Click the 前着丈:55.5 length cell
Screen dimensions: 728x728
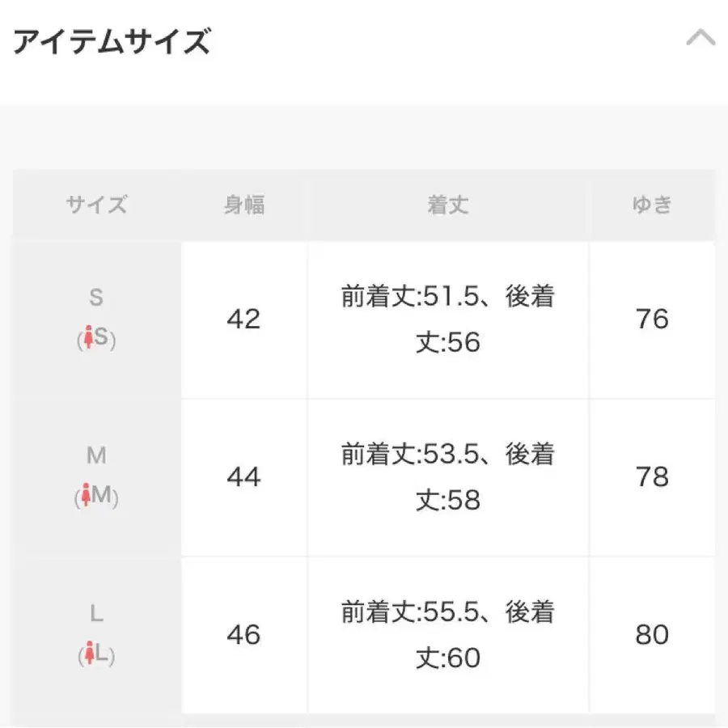(x=447, y=635)
